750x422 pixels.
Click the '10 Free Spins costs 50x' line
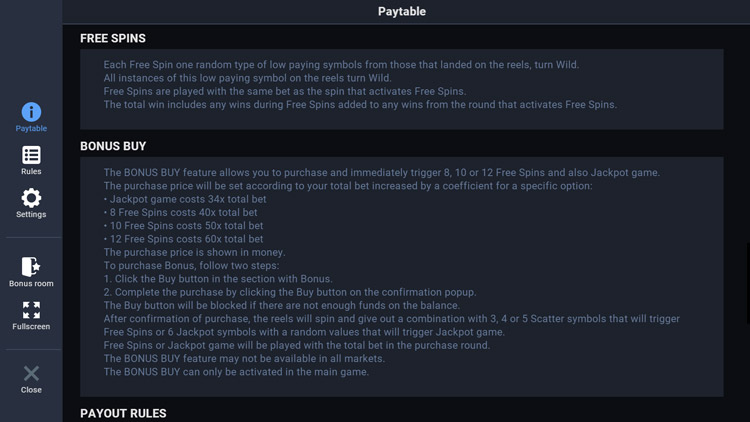(186, 226)
